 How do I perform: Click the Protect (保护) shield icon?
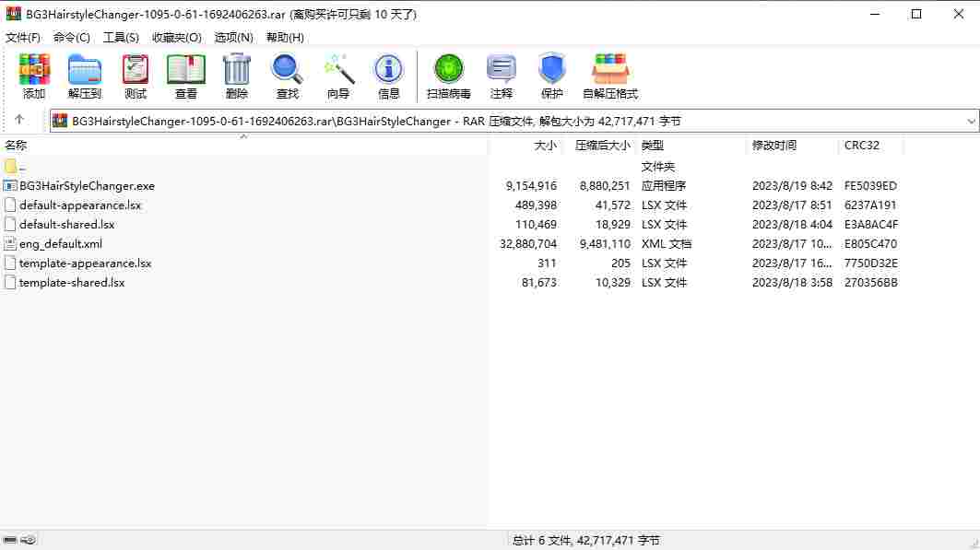tap(552, 76)
